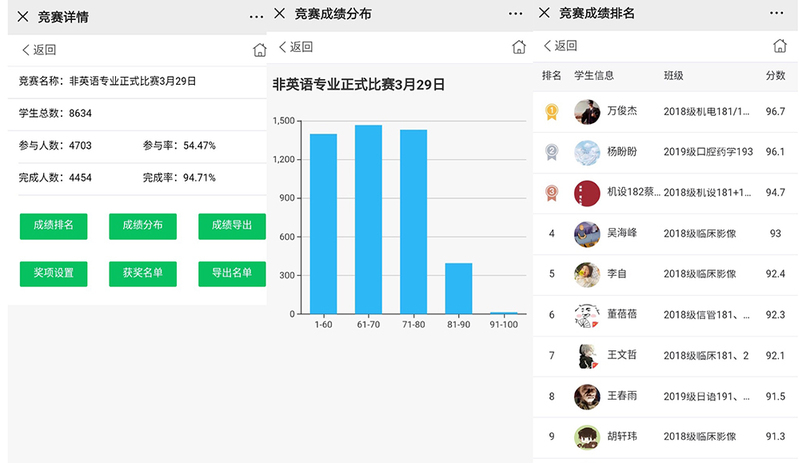Open three-dot menu of 竞赛成绩排名
Image resolution: width=799 pixels, height=463 pixels.
[x=777, y=14]
